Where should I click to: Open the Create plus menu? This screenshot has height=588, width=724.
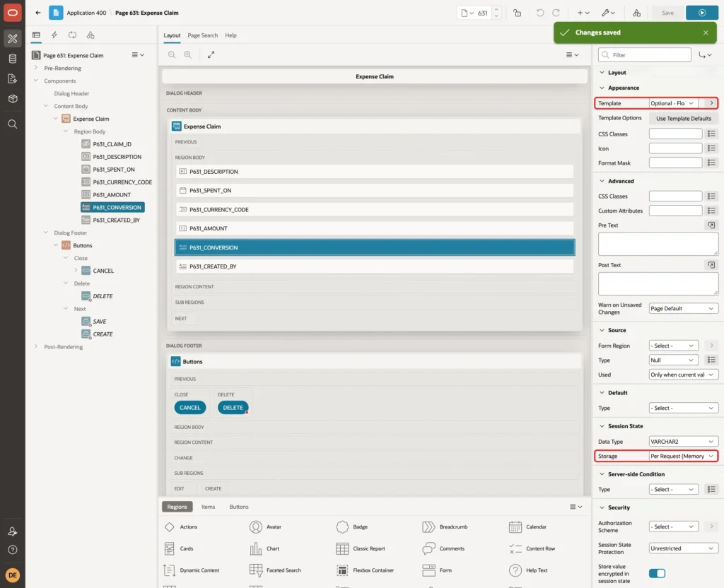point(583,13)
